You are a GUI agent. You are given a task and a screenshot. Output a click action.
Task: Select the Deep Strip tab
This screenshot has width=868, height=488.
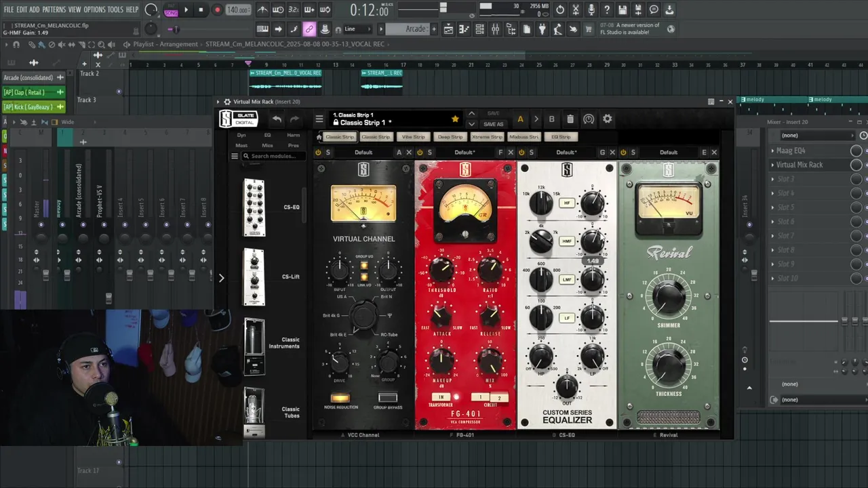450,137
